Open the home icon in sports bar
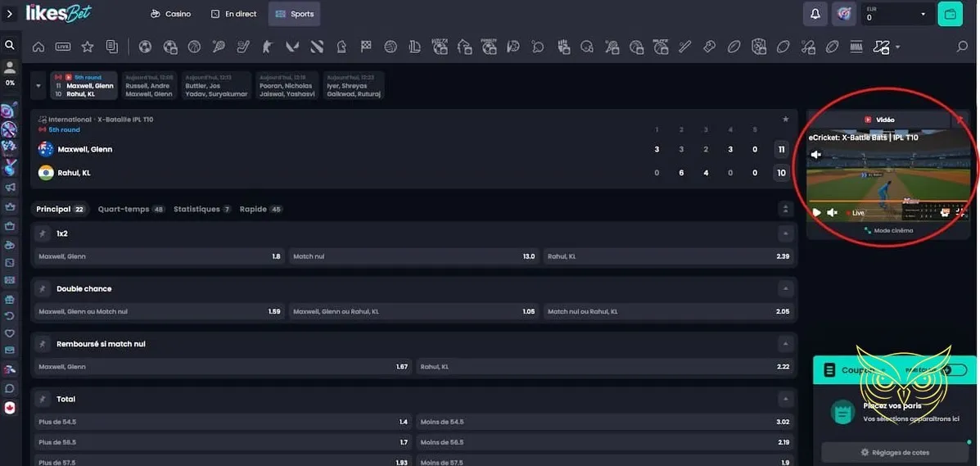Image resolution: width=980 pixels, height=466 pixels. pos(38,47)
